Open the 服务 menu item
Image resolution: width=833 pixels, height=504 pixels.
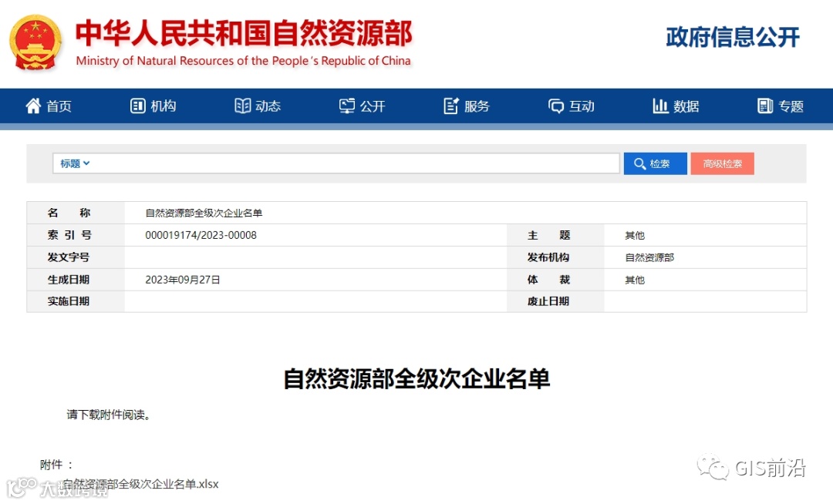pyautogui.click(x=467, y=106)
